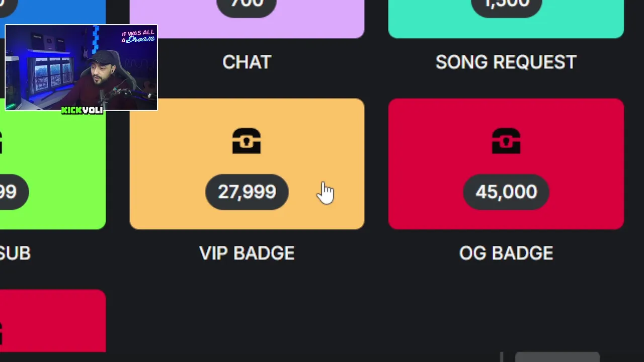
Task: Click the grey button at the bottom-right edge
Action: 557,357
